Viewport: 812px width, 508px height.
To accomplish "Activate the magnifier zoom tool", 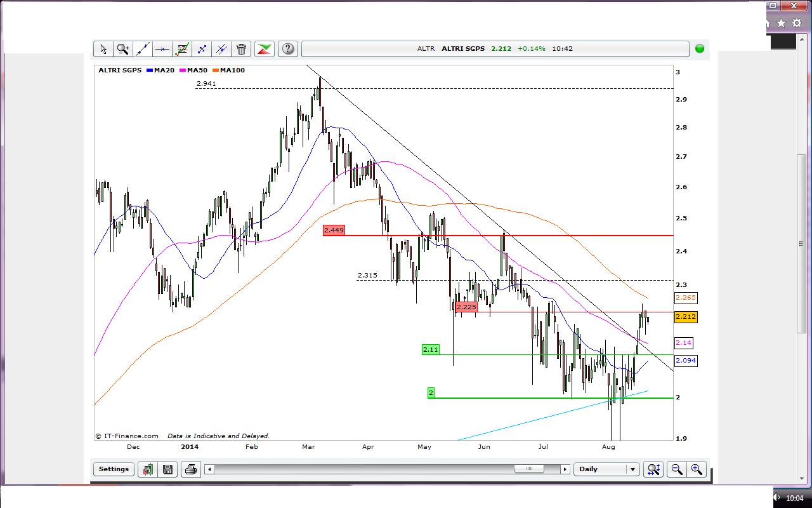I will pos(123,49).
